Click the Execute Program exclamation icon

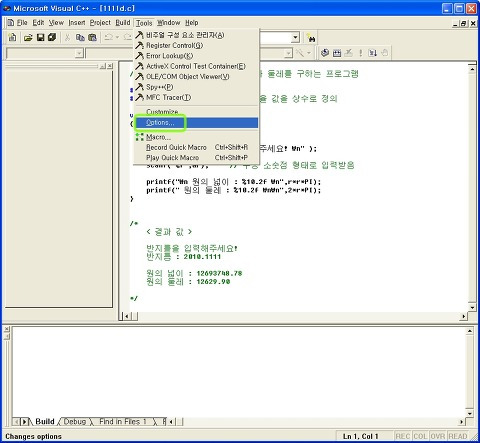point(361,53)
